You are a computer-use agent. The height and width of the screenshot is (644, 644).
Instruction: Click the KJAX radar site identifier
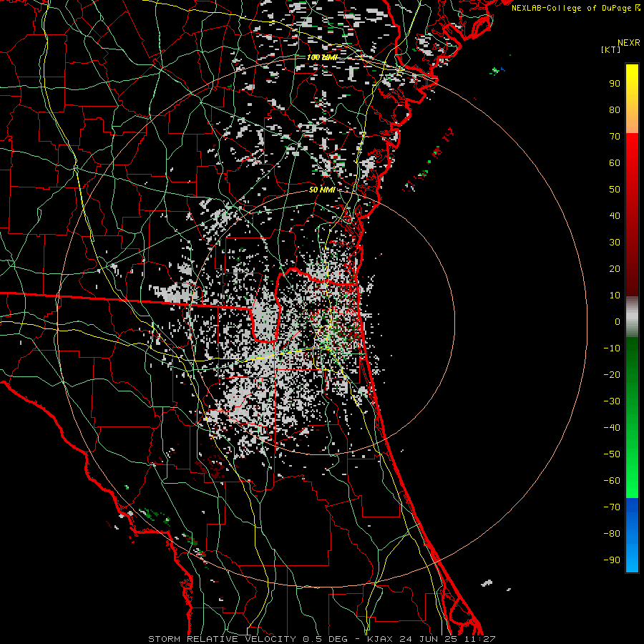point(380,639)
